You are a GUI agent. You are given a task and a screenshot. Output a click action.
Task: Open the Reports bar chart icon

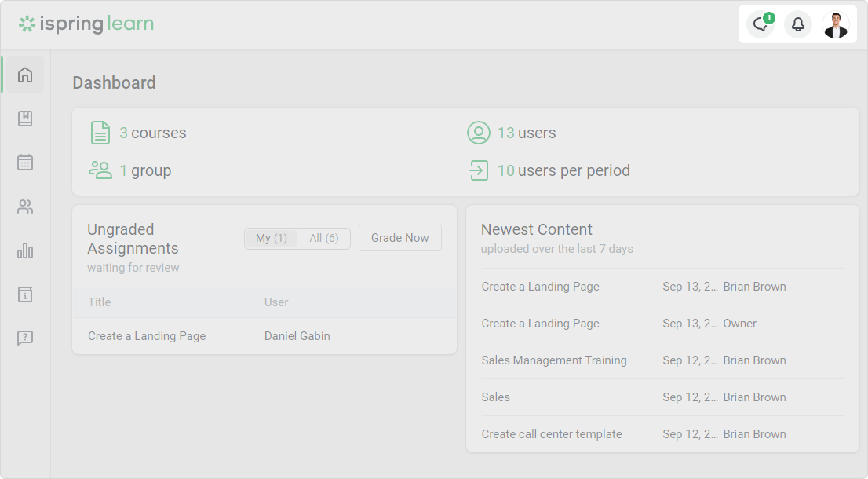pos(25,250)
